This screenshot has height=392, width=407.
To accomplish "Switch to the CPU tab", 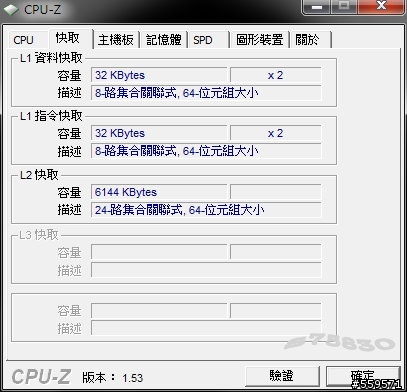I will click(28, 40).
